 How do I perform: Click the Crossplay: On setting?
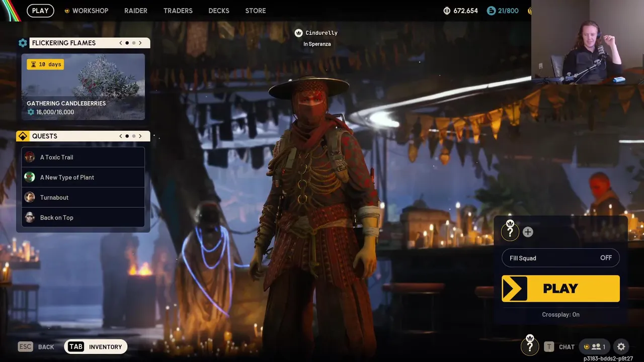[560, 314]
